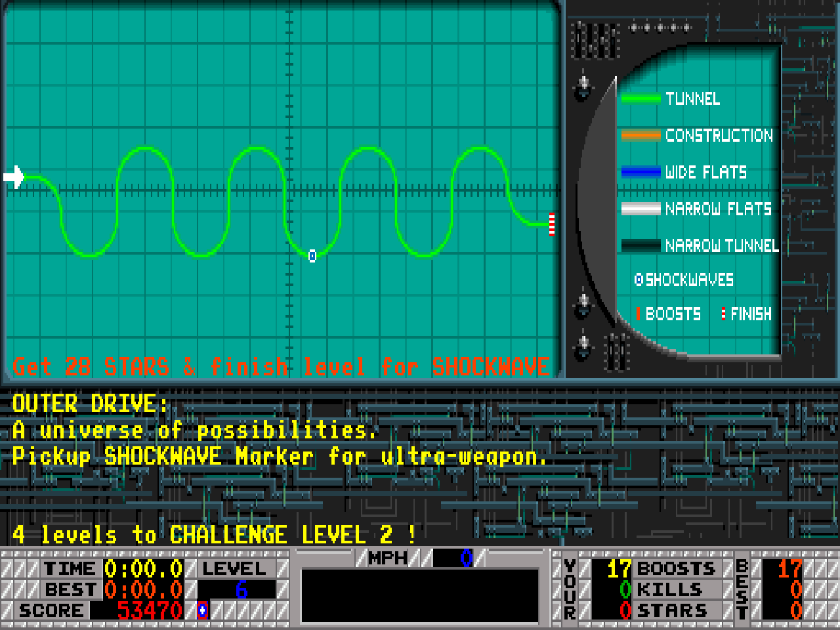Viewport: 840px width, 630px height.
Task: Select the orange Construction legend swatch
Action: click(640, 135)
